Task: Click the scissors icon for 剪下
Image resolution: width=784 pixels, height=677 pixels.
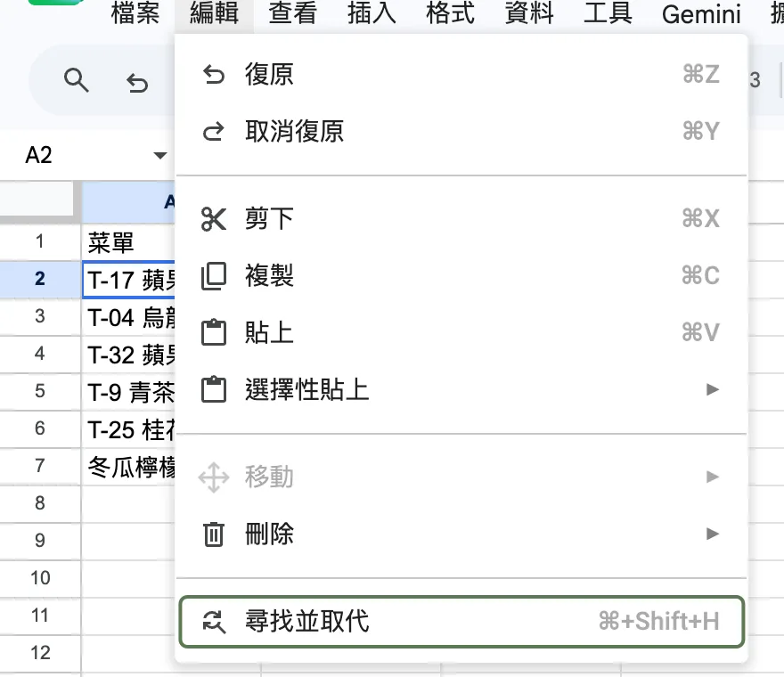Action: [x=214, y=219]
